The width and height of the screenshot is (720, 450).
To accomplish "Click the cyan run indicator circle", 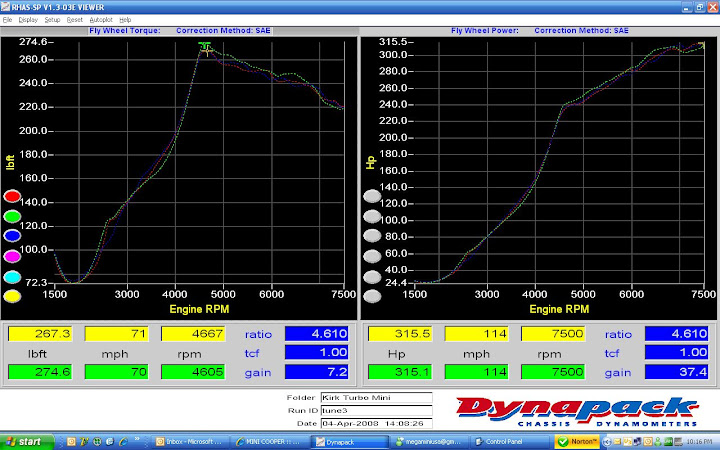I will (12, 277).
